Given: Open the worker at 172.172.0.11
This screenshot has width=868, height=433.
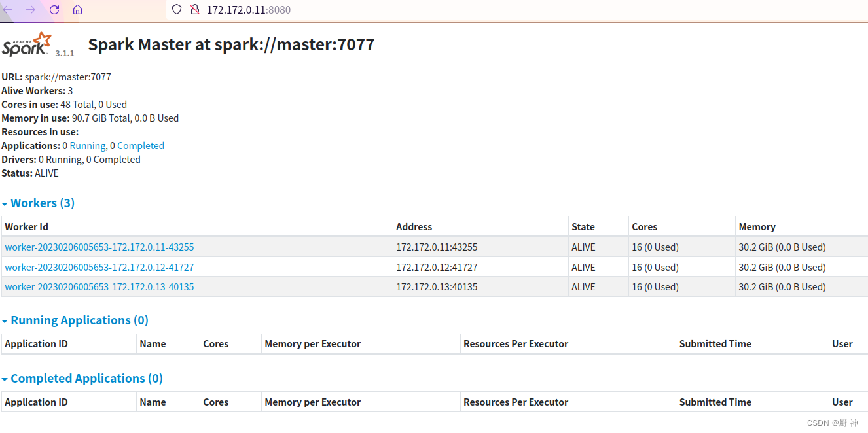Looking at the screenshot, I should click(x=99, y=247).
